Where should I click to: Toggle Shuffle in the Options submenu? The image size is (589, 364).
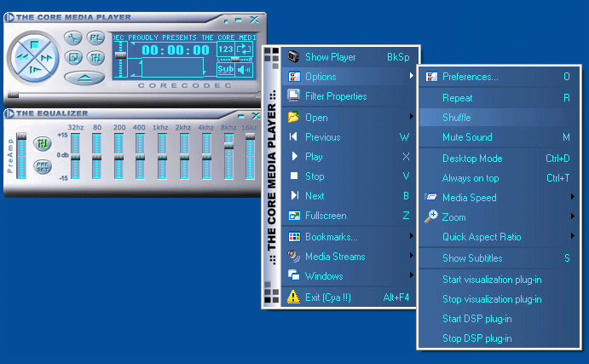(499, 118)
